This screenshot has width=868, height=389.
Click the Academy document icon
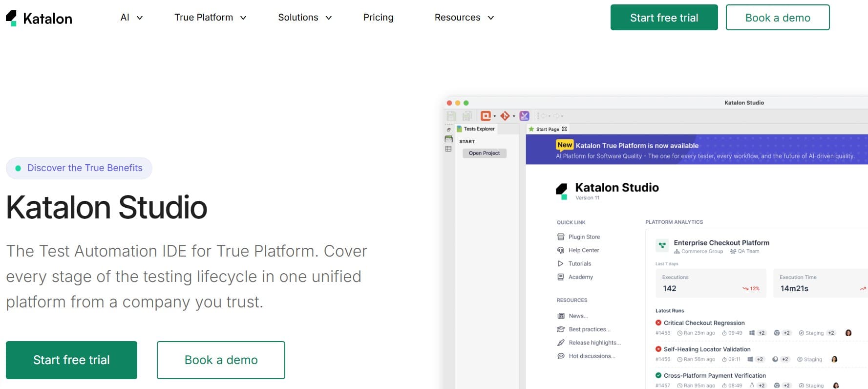click(561, 277)
